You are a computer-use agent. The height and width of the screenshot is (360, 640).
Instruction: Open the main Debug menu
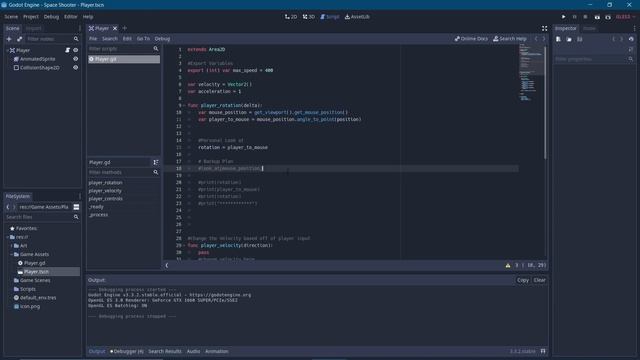coord(51,17)
